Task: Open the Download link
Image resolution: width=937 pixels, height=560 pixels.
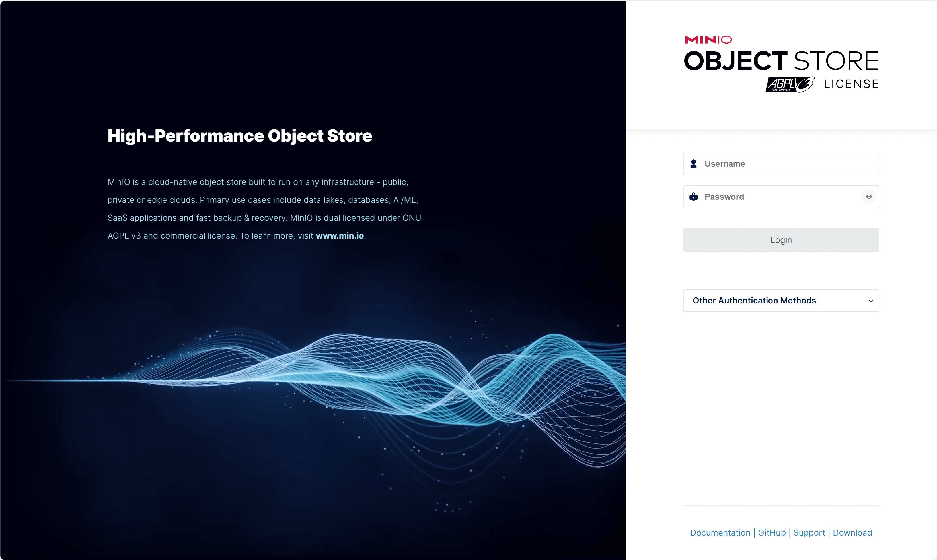Action: 852,532
